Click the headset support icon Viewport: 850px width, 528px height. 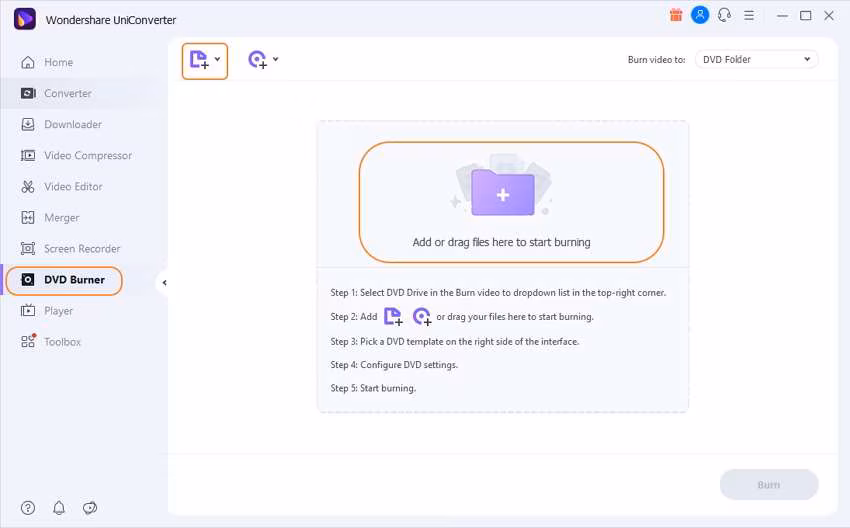click(x=724, y=15)
